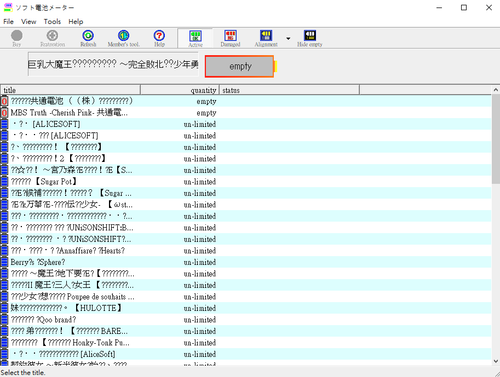Open the Help menu
Image resolution: width=500 pixels, height=377 pixels.
(x=76, y=22)
